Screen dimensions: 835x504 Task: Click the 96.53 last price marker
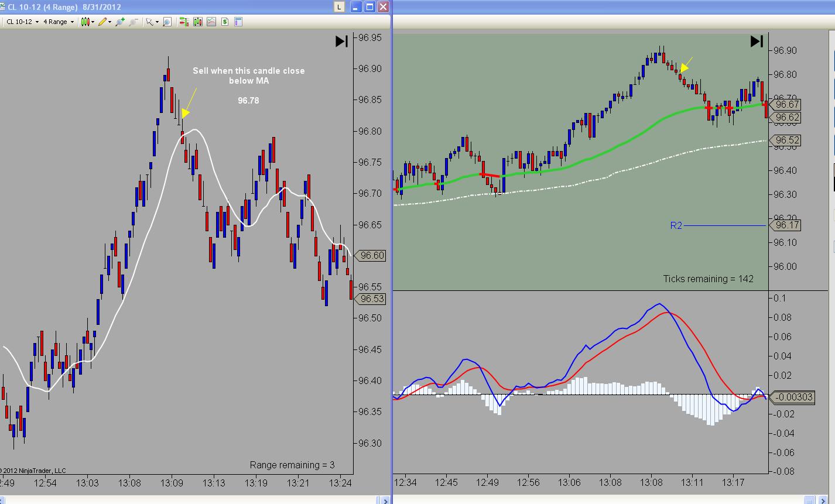[371, 299]
